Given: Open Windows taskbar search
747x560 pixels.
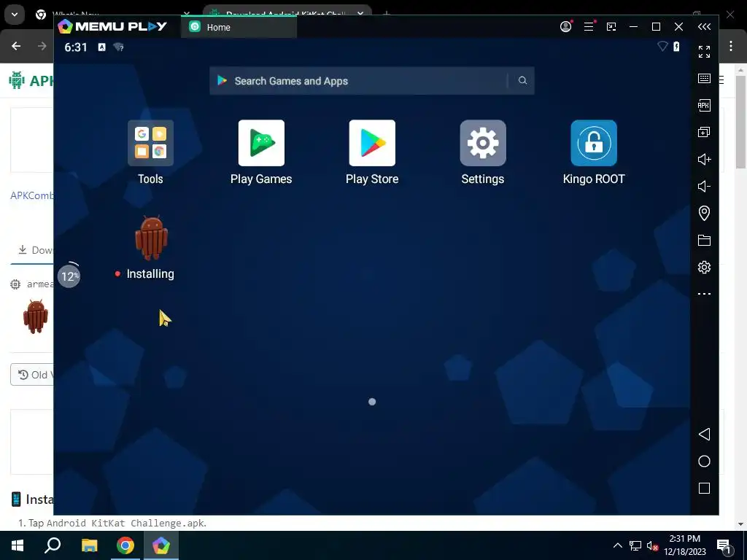Looking at the screenshot, I should [x=53, y=545].
